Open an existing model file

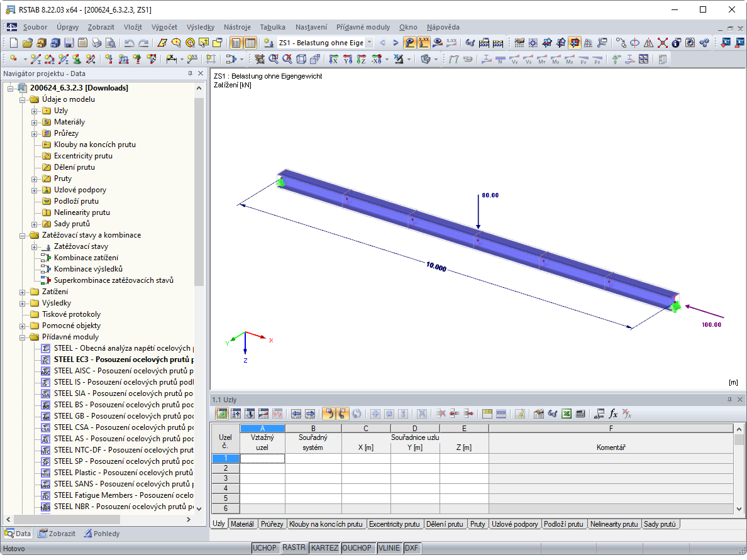coord(28,43)
